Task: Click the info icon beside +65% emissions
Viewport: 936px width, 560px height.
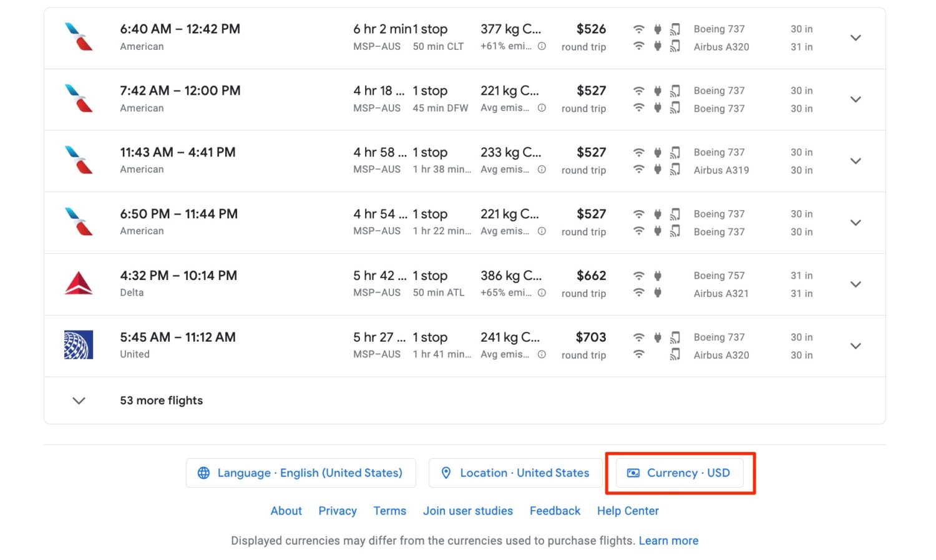Action: (542, 292)
